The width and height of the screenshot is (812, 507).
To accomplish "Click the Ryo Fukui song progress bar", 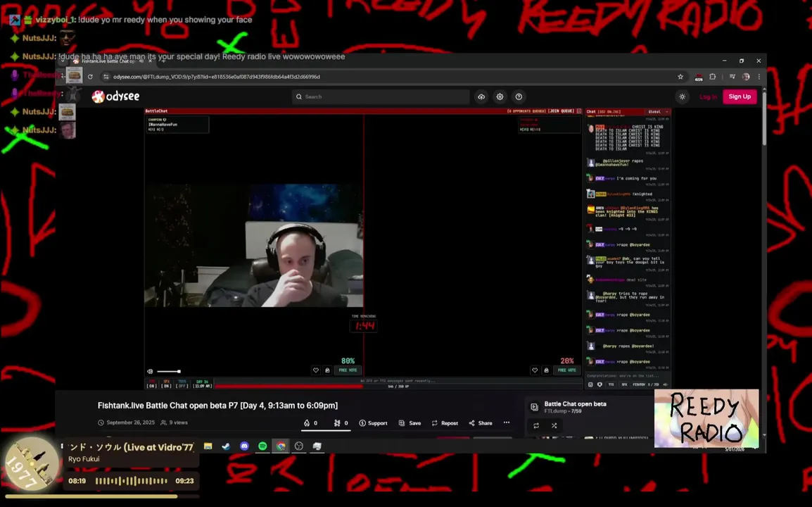I will [x=103, y=496].
